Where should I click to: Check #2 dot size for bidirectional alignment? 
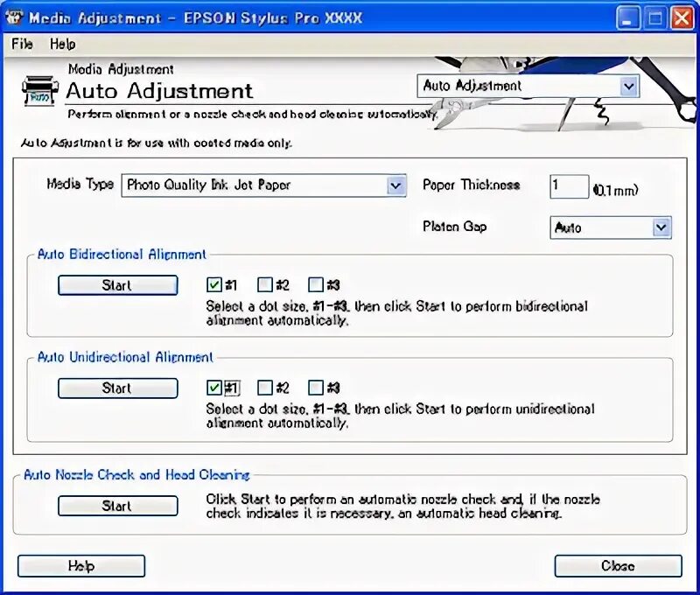(265, 284)
